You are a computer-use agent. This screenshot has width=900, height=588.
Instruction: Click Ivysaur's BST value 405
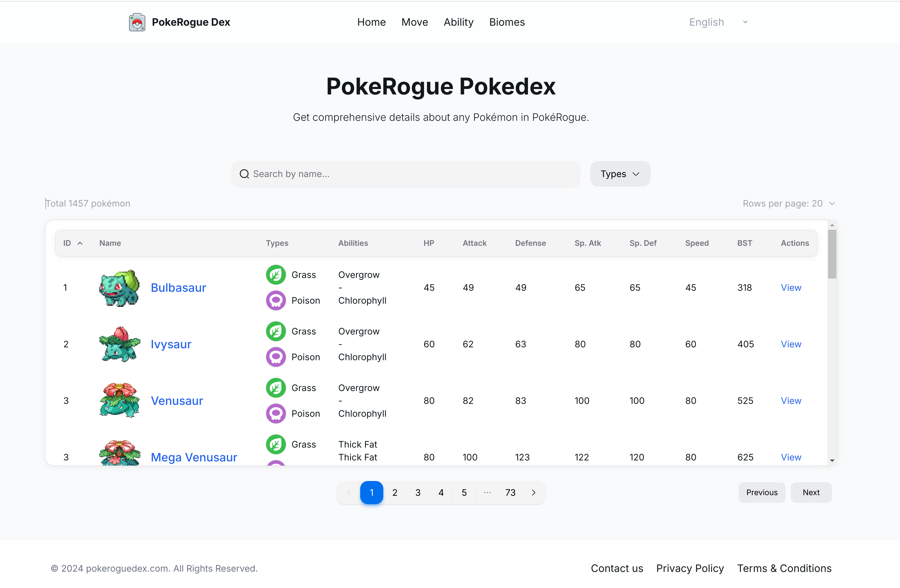point(745,344)
